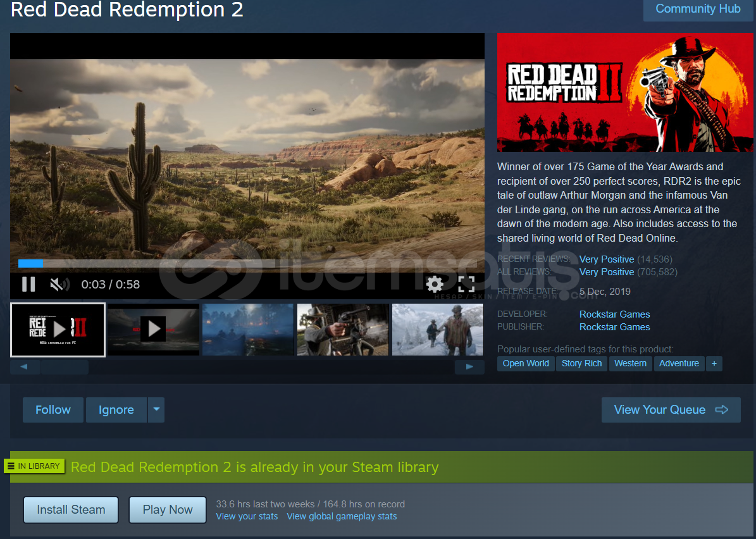Screen dimensions: 756x539
Task: Seek along the video progress bar
Action: [247, 263]
